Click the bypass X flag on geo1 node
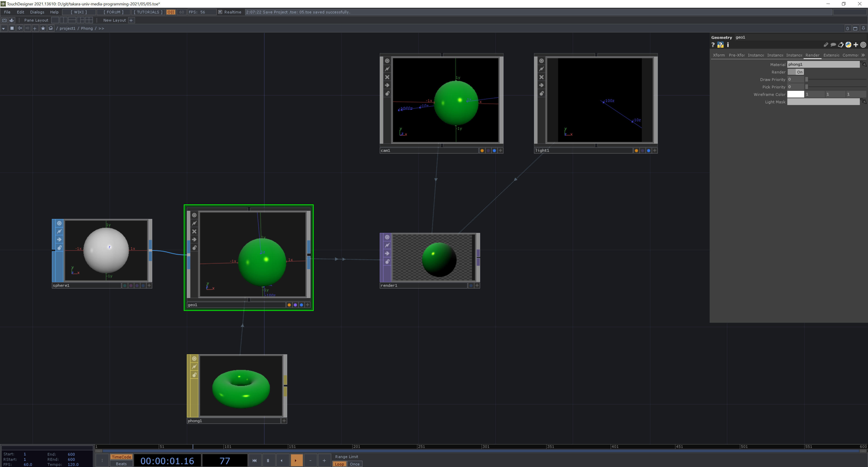 tap(194, 231)
